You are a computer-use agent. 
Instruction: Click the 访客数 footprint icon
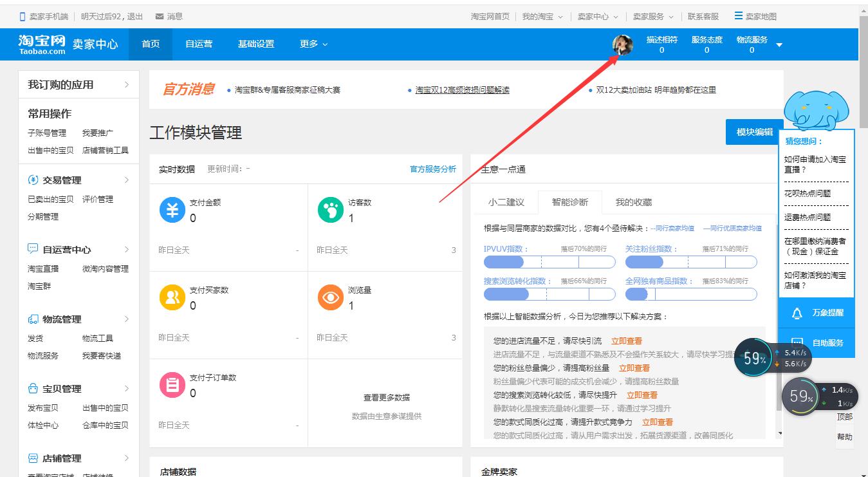330,210
